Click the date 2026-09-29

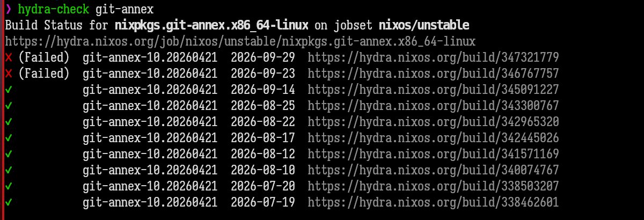263,57
